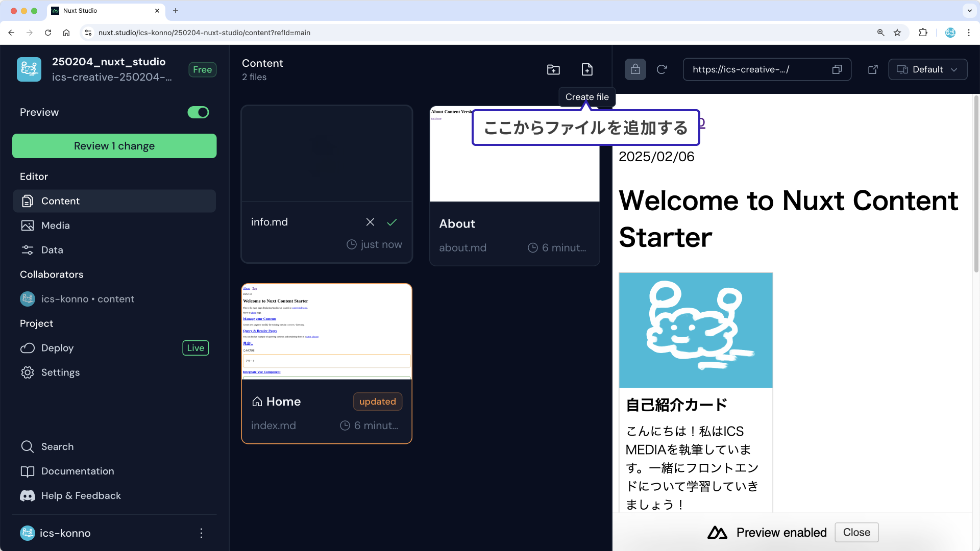
Task: Click the browser back arrow
Action: (11, 33)
